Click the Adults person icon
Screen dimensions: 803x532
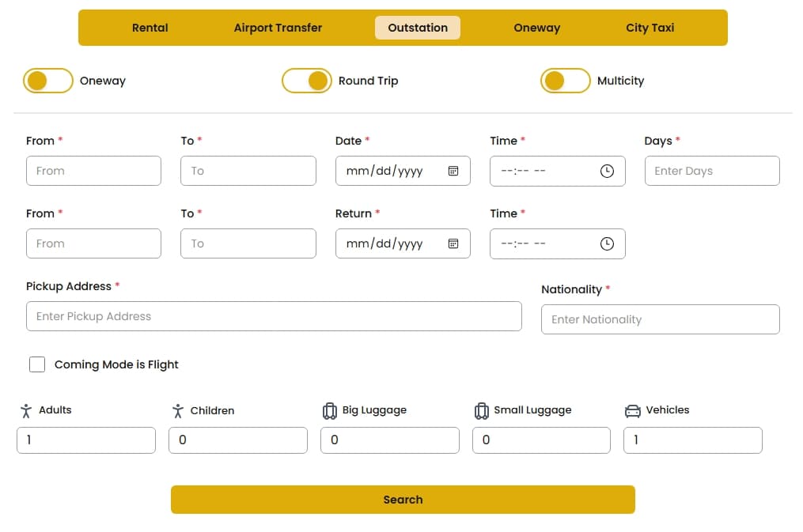click(x=26, y=410)
